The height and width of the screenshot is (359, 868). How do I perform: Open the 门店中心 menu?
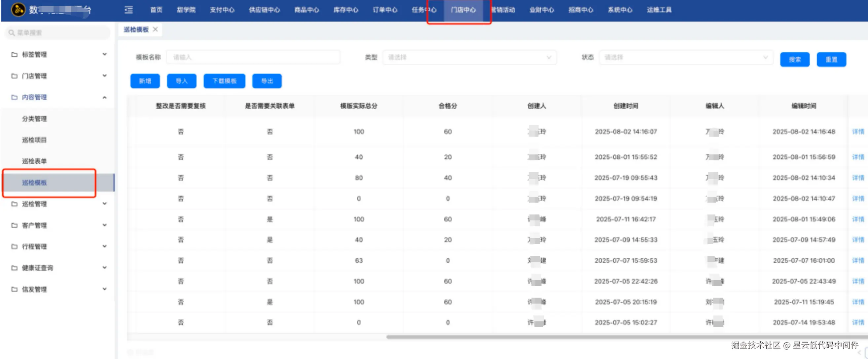coord(463,10)
